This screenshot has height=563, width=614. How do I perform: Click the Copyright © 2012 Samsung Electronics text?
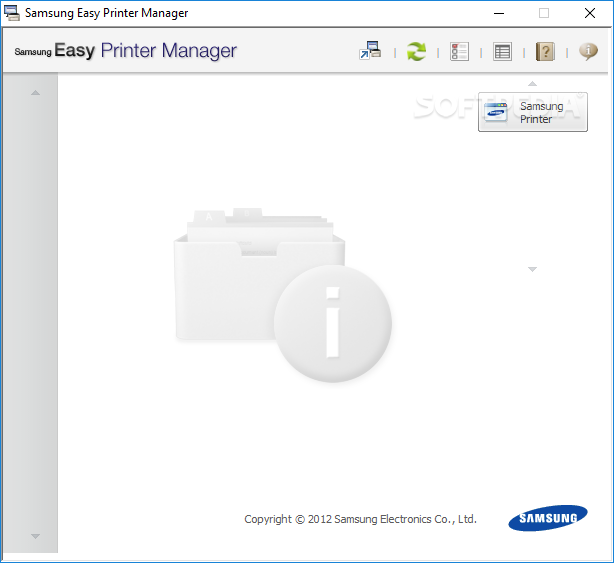click(x=360, y=519)
